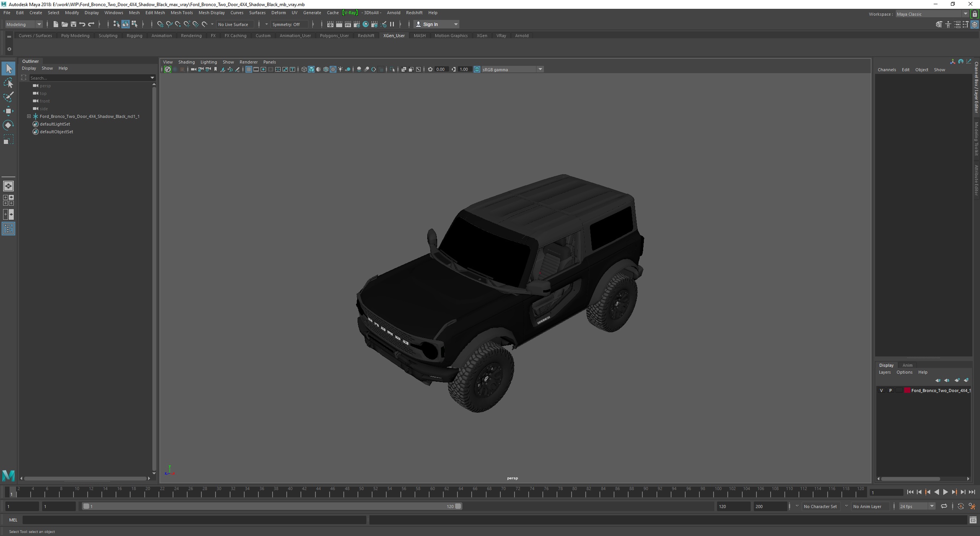Click the Outliner horizontal scrollbar
The image size is (980, 536).
[x=85, y=478]
